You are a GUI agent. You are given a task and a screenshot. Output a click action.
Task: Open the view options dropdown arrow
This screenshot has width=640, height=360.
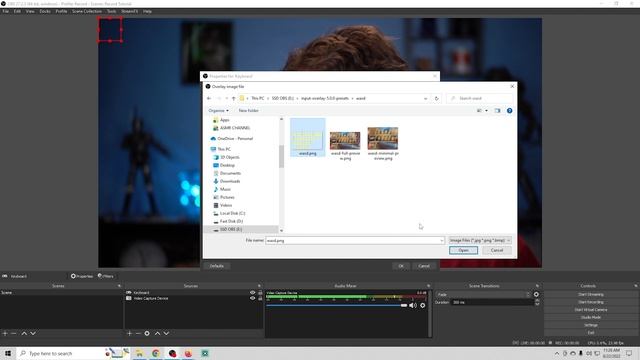486,111
